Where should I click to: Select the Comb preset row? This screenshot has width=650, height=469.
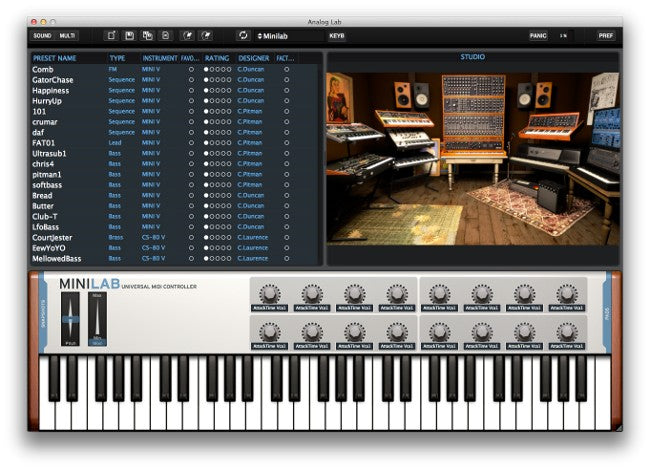(x=175, y=69)
